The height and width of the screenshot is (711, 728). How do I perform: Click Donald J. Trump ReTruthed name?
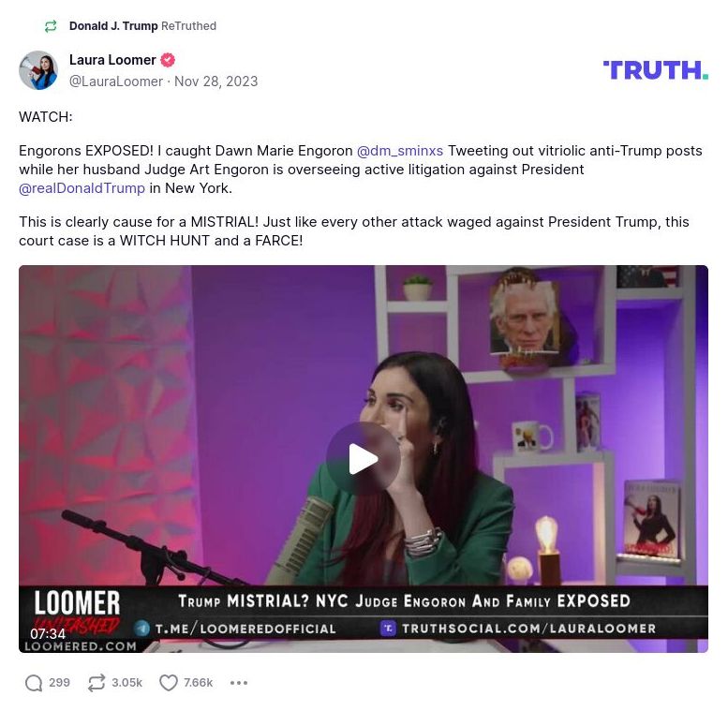tap(113, 26)
